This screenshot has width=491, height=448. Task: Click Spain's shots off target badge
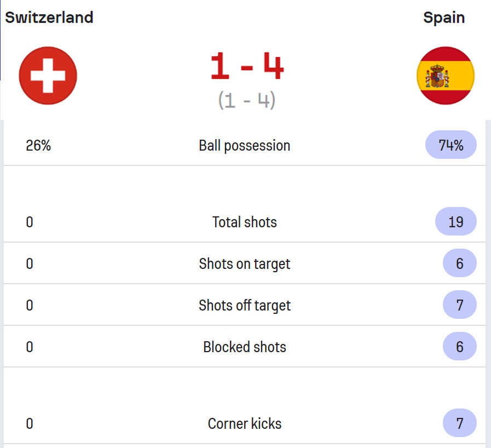[459, 305]
